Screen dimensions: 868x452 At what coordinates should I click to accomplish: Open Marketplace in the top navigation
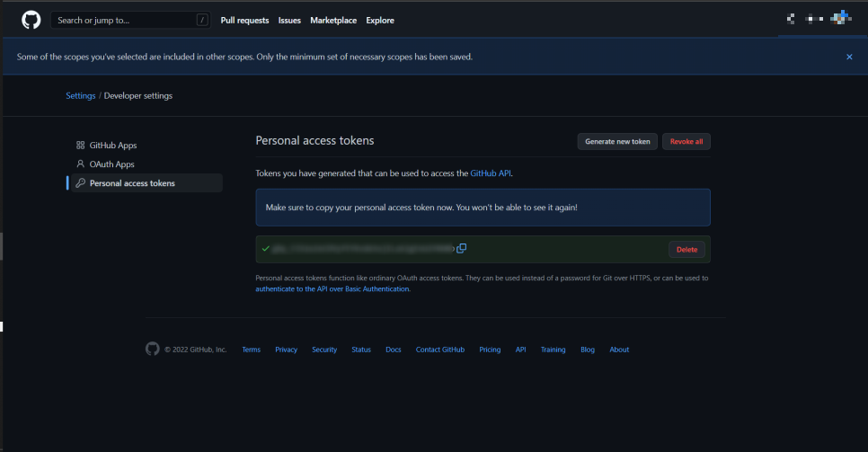coord(333,20)
